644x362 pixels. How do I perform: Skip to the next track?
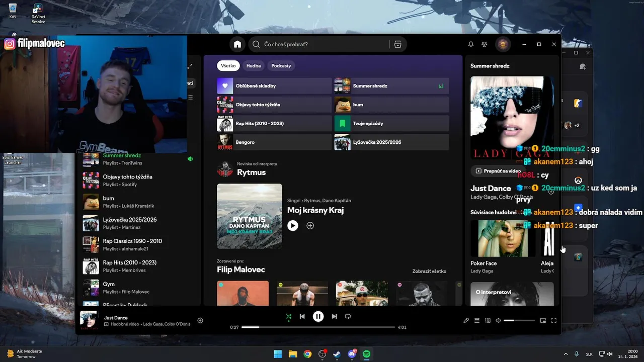click(x=334, y=317)
